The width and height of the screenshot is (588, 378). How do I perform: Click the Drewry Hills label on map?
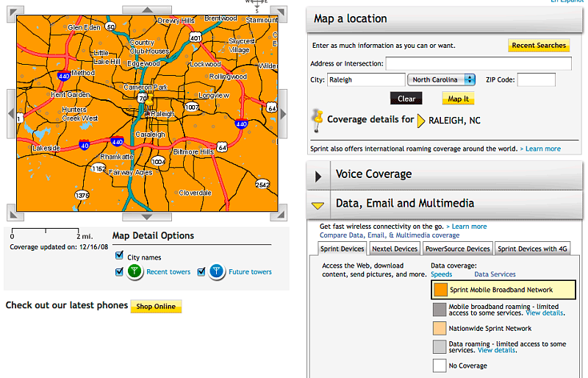pyautogui.click(x=176, y=21)
